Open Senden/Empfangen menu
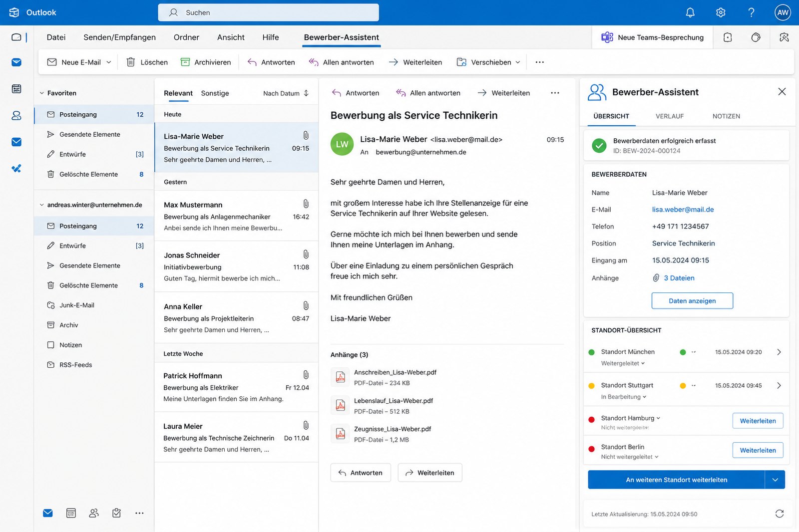The height and width of the screenshot is (532, 799). [119, 37]
